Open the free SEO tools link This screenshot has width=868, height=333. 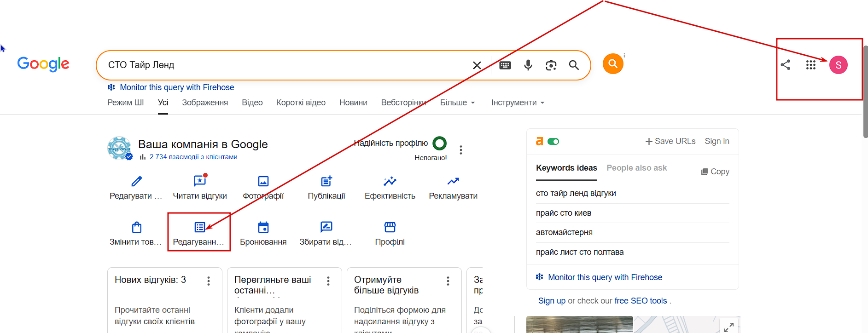(x=641, y=301)
